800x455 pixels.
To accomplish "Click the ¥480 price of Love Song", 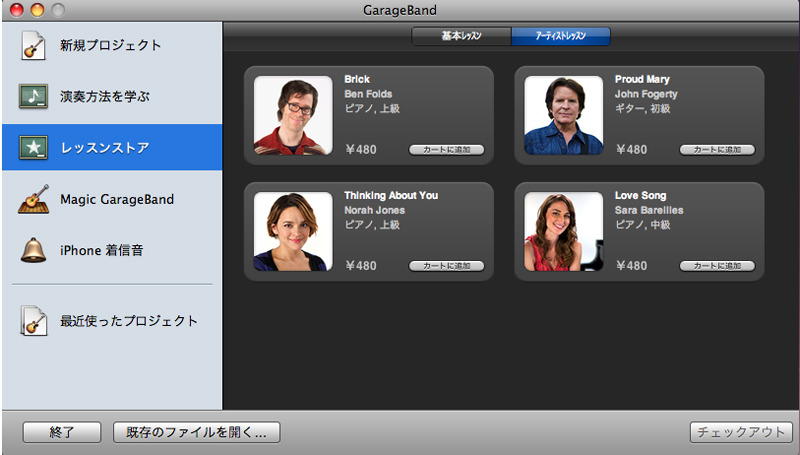I will [x=631, y=266].
